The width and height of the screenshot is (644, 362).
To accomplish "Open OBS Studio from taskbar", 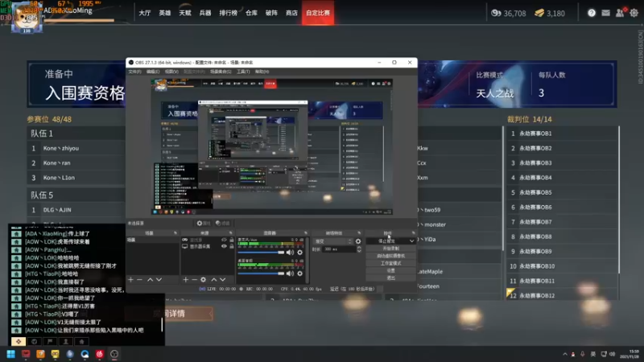I will coord(114,354).
